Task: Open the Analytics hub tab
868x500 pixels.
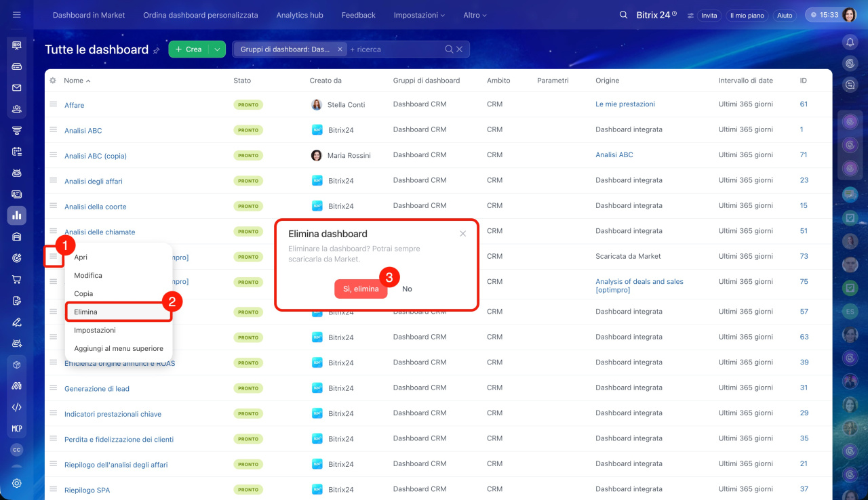Action: (x=299, y=15)
